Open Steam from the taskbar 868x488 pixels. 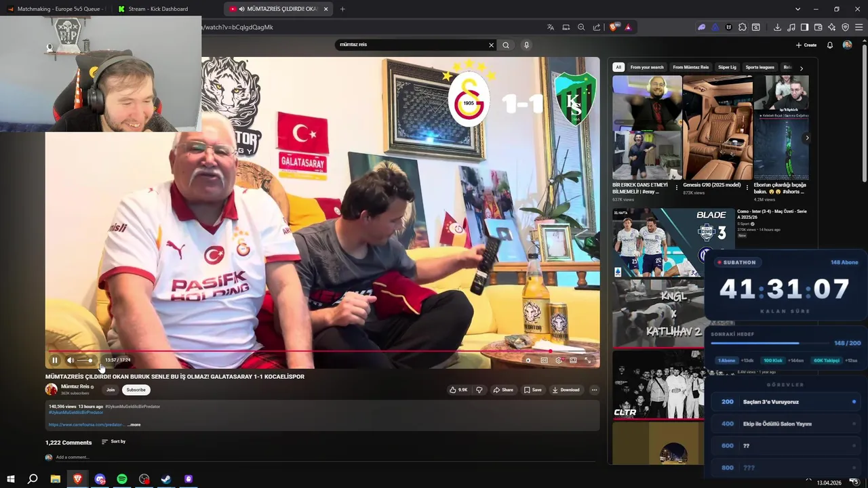(x=166, y=479)
